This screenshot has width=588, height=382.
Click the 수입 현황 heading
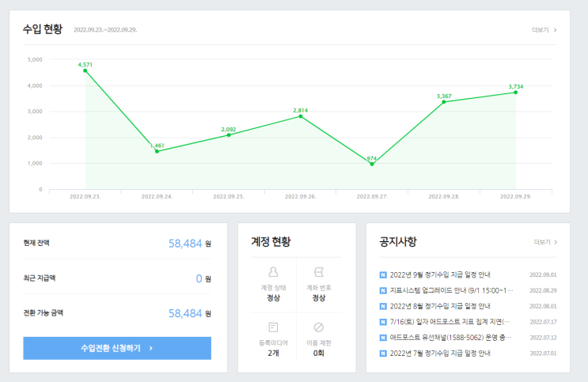click(x=43, y=29)
